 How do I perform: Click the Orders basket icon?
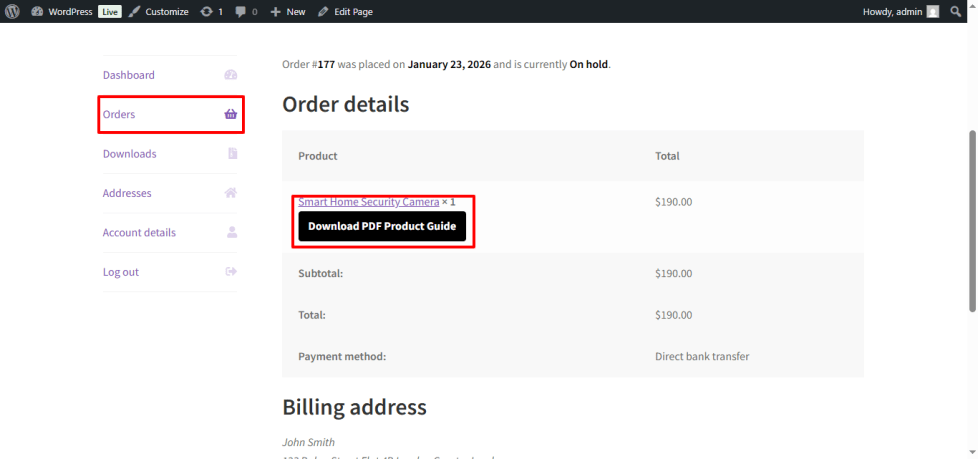pyautogui.click(x=231, y=114)
